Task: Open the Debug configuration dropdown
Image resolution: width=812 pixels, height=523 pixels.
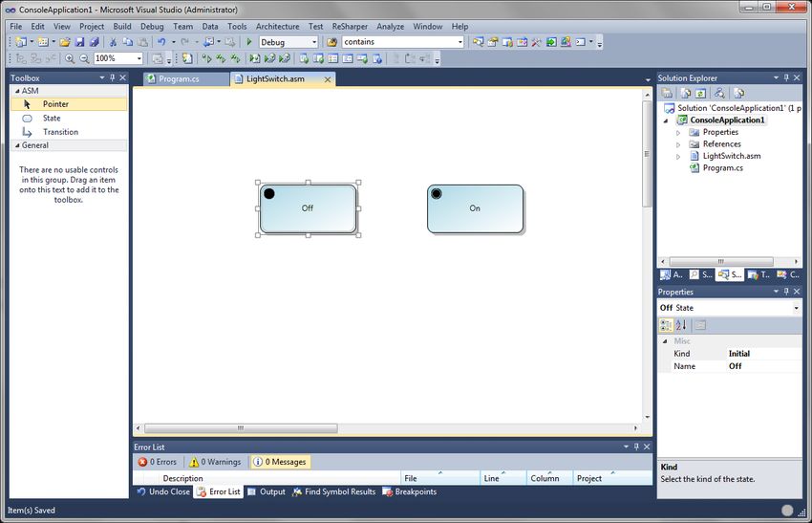Action: point(314,42)
